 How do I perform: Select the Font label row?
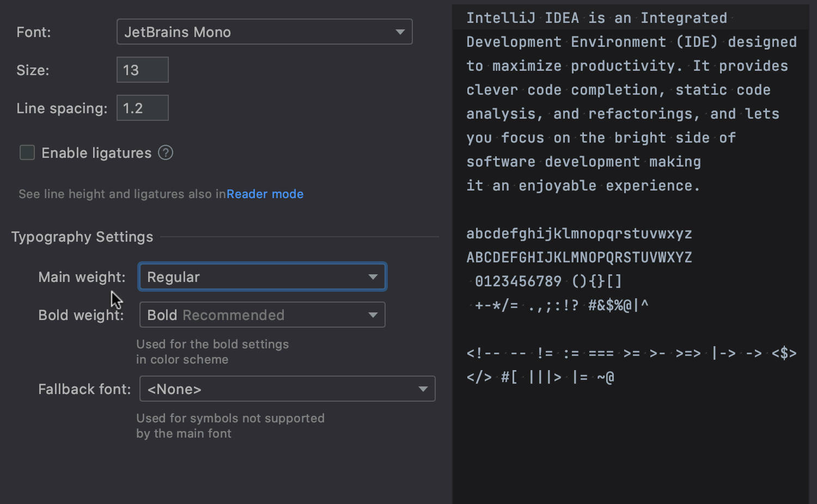tap(33, 32)
